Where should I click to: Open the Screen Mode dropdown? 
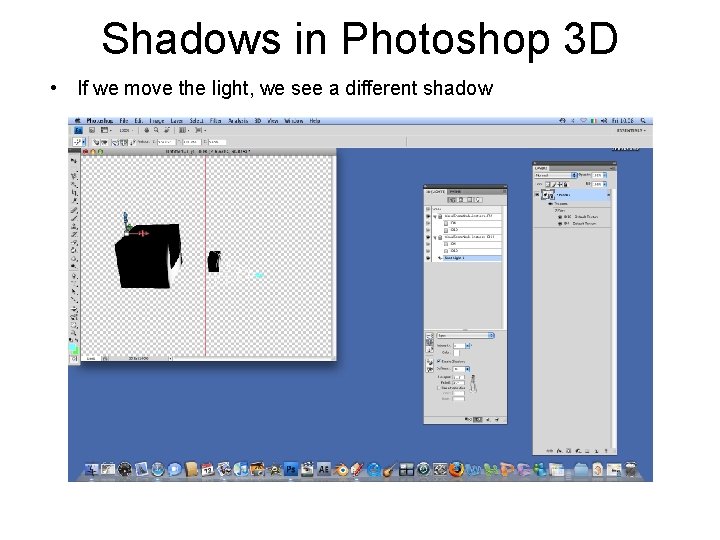(x=200, y=130)
